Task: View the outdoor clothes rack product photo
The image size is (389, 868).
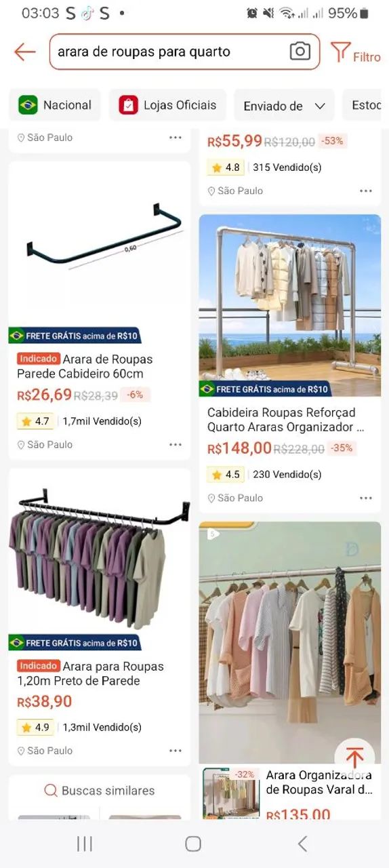Action: pos(290,305)
